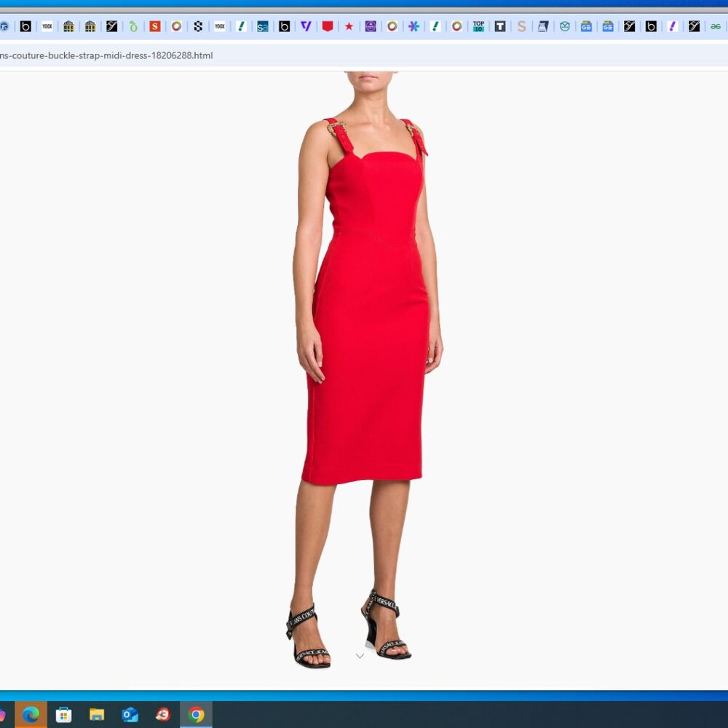Open the purple Versace V bookmark
The image size is (728, 728).
click(x=306, y=26)
